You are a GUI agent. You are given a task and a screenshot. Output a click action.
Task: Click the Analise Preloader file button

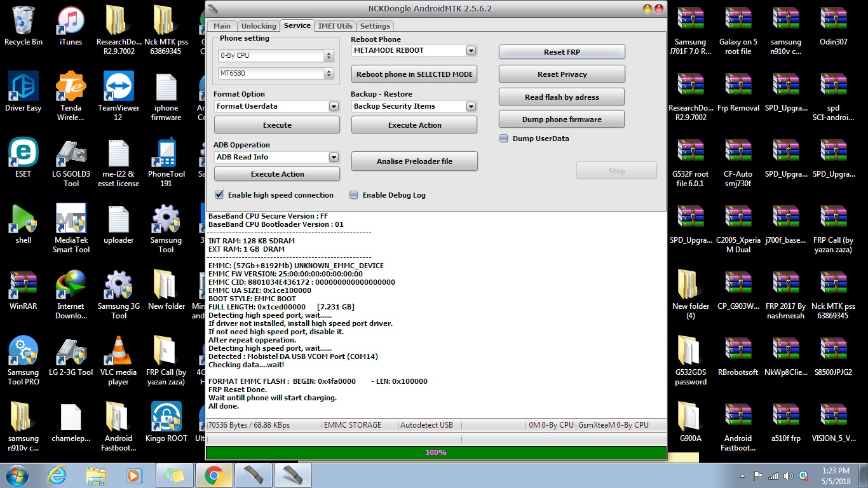point(414,161)
